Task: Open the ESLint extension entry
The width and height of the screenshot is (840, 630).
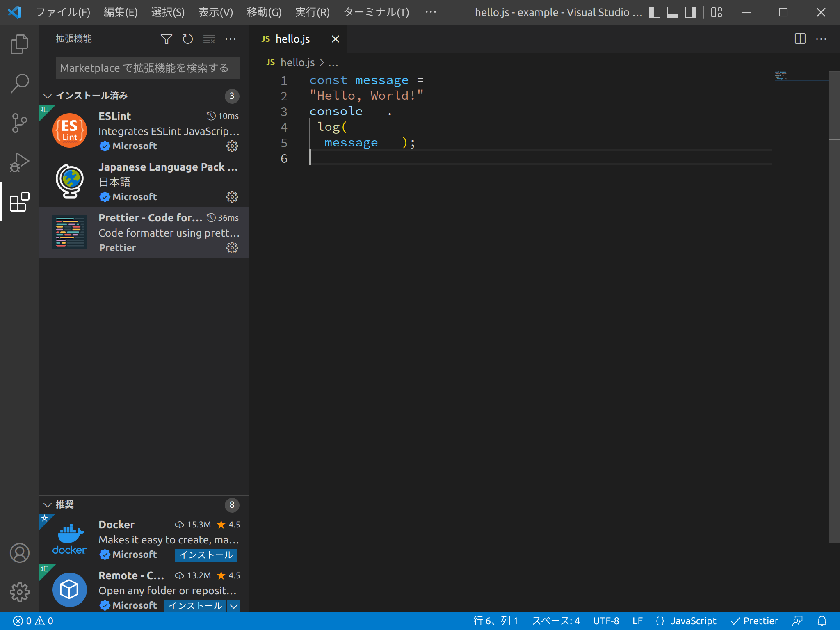Action: click(144, 130)
